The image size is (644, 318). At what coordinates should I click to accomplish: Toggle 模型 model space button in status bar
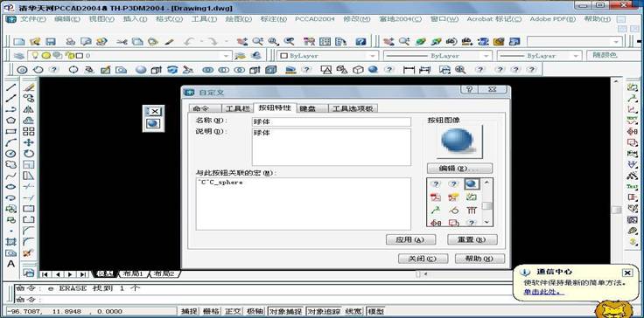(x=375, y=311)
